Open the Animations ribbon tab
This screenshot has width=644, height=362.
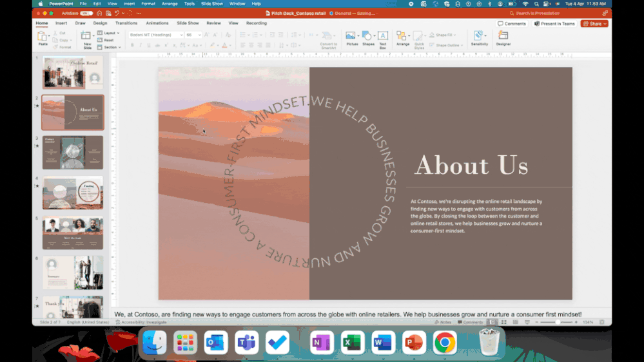click(x=157, y=23)
